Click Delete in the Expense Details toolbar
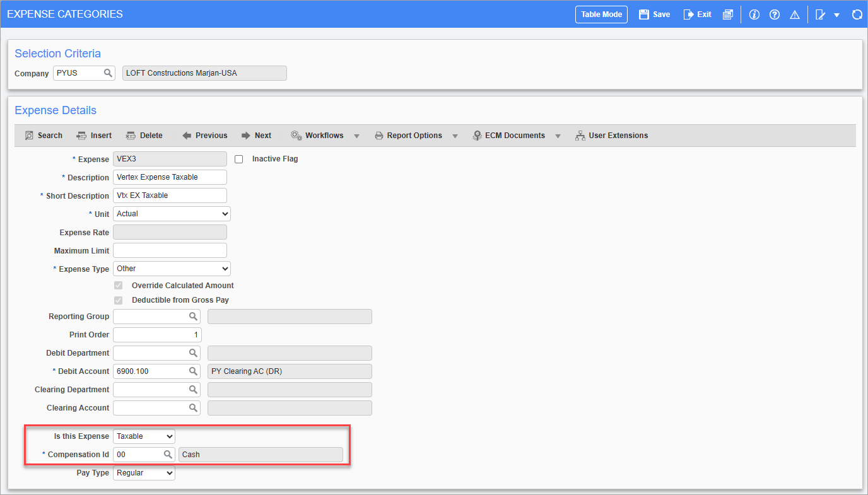This screenshot has width=868, height=495. (x=144, y=136)
